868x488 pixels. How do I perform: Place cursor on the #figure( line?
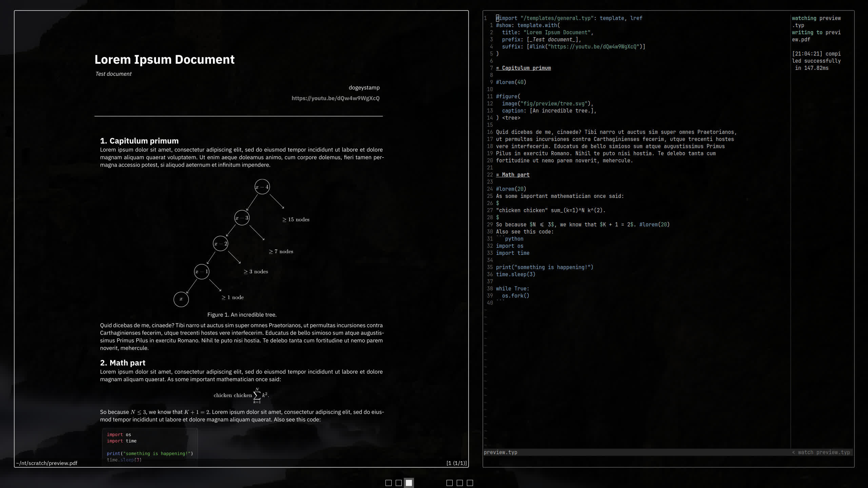[508, 97]
